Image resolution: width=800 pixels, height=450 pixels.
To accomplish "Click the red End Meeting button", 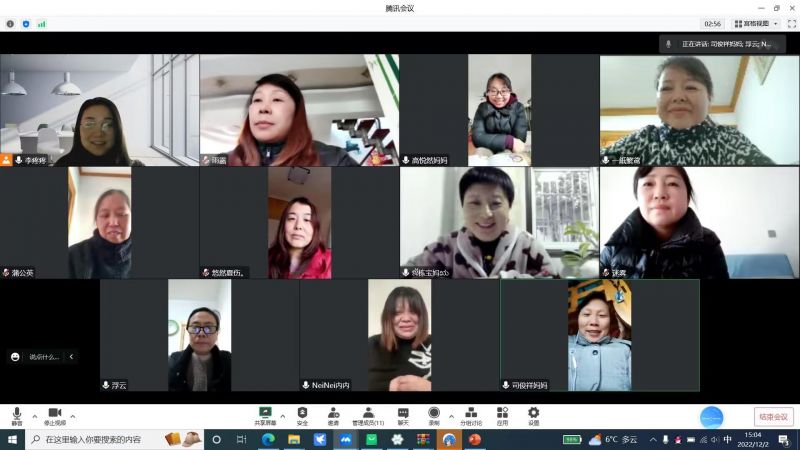I will (x=773, y=417).
